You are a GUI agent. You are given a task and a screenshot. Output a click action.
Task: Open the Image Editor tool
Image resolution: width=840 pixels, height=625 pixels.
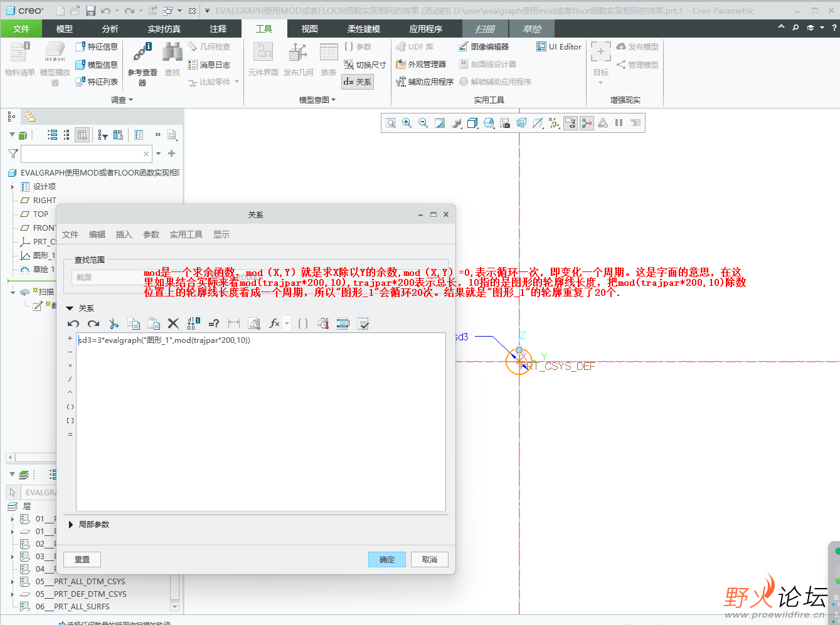point(484,46)
